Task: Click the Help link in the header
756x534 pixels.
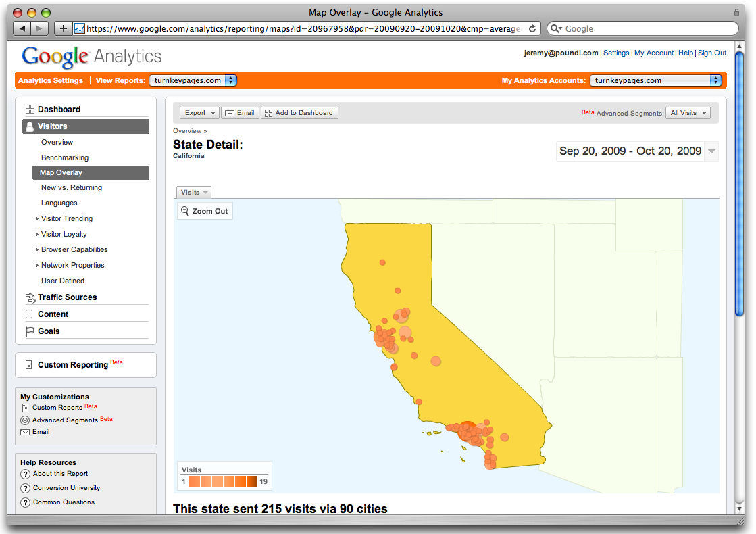Action: tap(686, 53)
